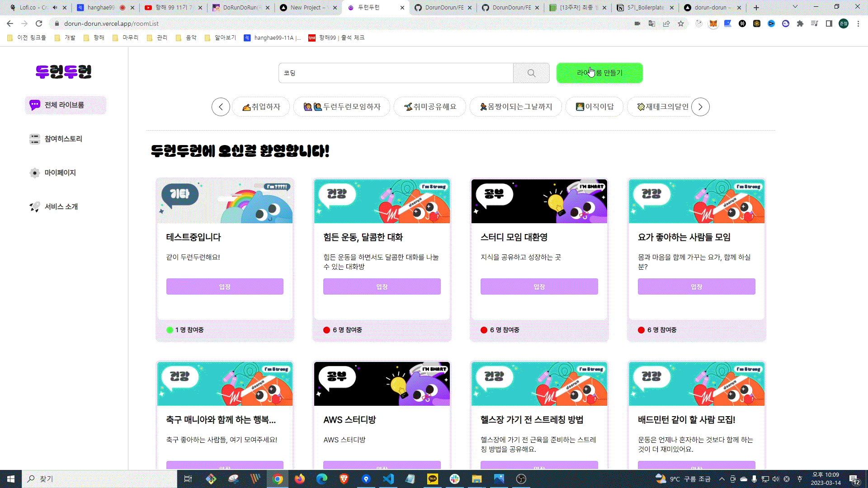
Task: Enter the 요가 좋아하는 사람들 모임 room
Action: (697, 286)
